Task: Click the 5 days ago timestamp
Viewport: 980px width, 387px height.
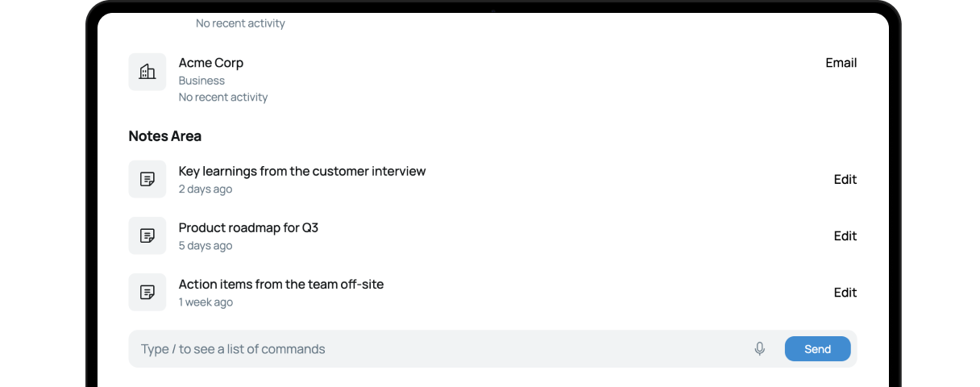Action: pyautogui.click(x=206, y=246)
